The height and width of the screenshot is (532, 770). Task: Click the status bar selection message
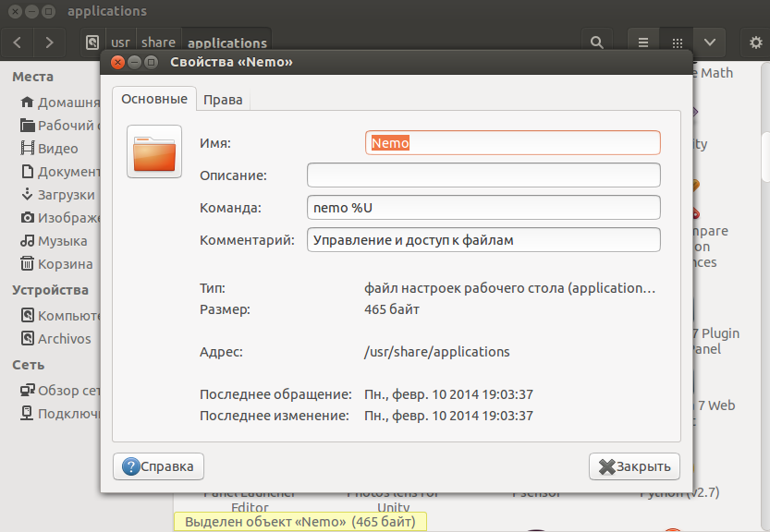[300, 522]
